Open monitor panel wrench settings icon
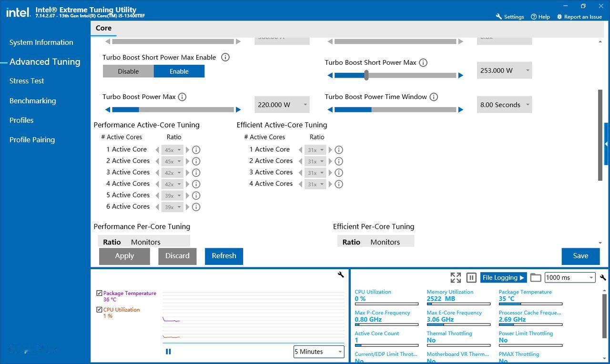Screen dimensions: 610x364 tap(603, 277)
